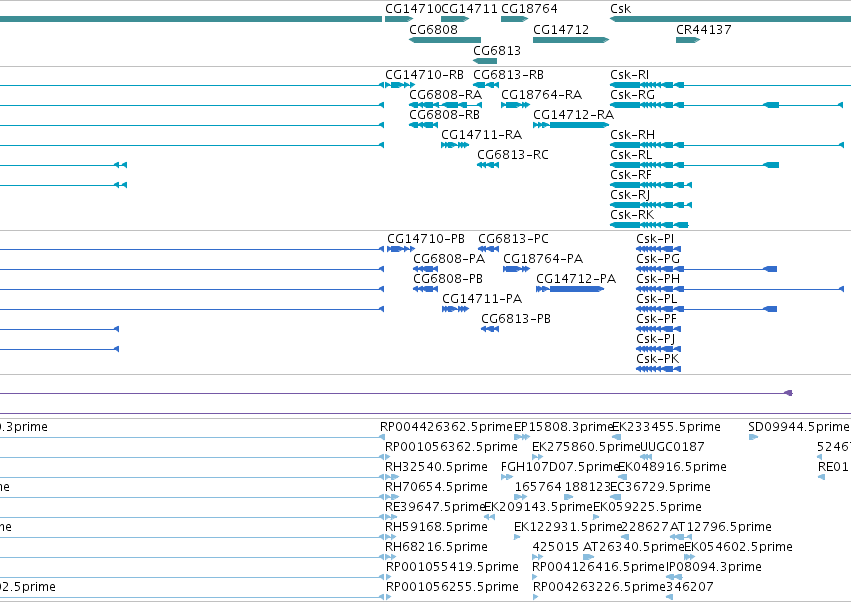Click the CG18764 gene label

click(529, 9)
